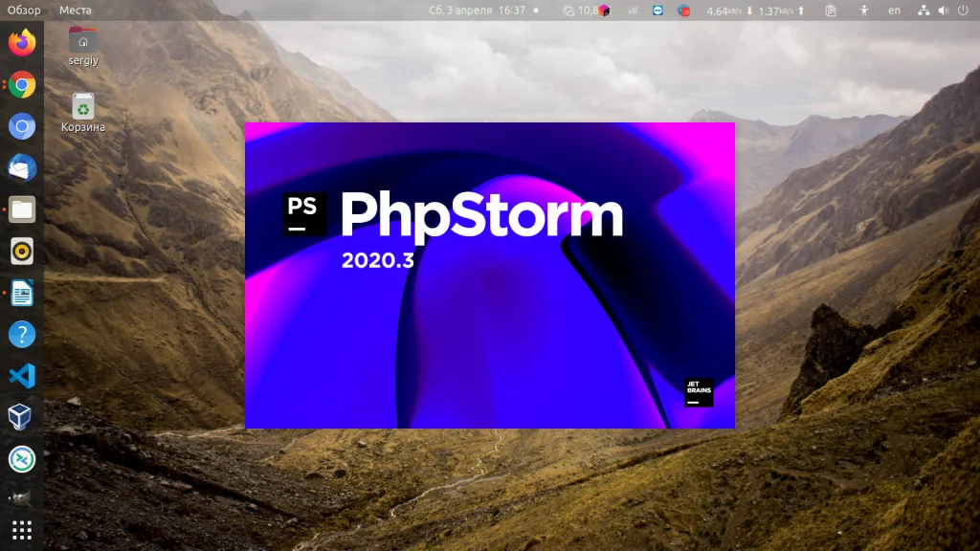Open the Места menu
The image size is (980, 551).
point(75,11)
